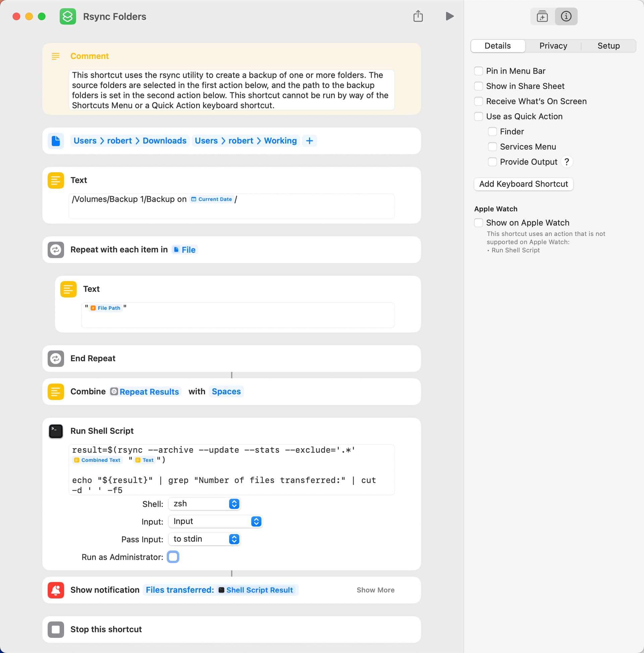Click the Stop this shortcut icon
Screen dimensions: 644x653
pyautogui.click(x=56, y=630)
